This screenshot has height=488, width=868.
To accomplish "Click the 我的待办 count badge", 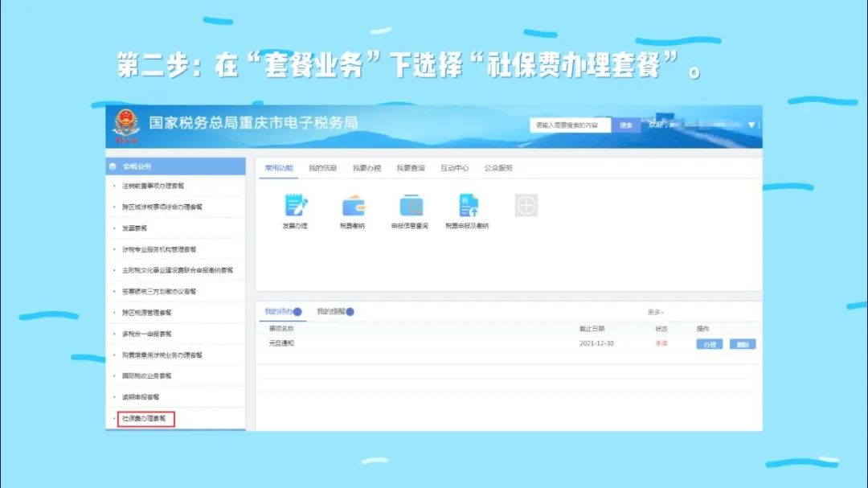I will tap(298, 312).
